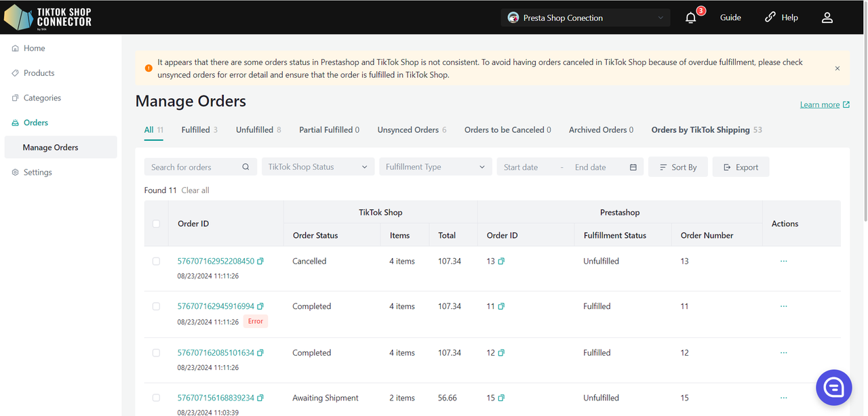Click the 2 items cell
Image resolution: width=868 pixels, height=416 pixels.
(x=402, y=398)
